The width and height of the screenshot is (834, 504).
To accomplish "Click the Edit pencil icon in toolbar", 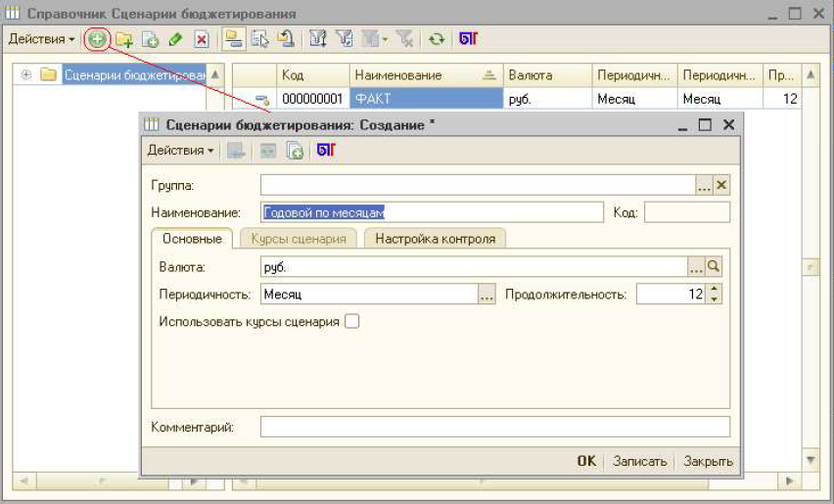I will (x=175, y=39).
